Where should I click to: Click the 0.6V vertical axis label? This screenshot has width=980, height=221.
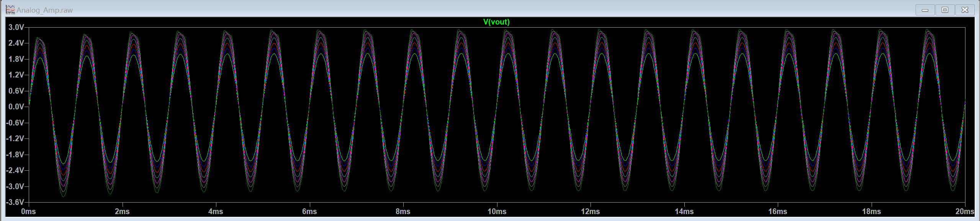pyautogui.click(x=16, y=91)
